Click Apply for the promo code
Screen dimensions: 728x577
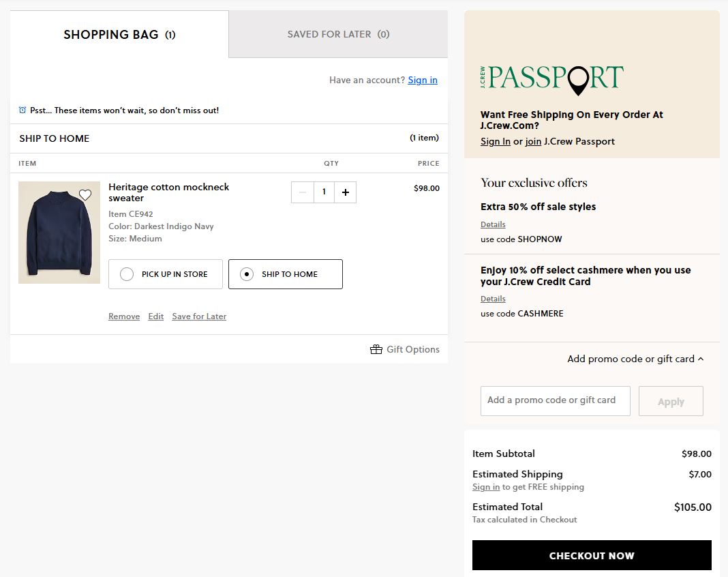671,401
